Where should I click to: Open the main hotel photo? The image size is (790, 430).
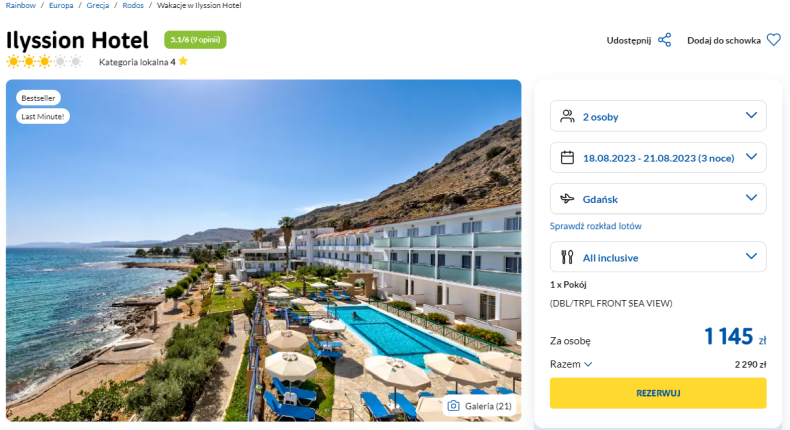coord(264,251)
